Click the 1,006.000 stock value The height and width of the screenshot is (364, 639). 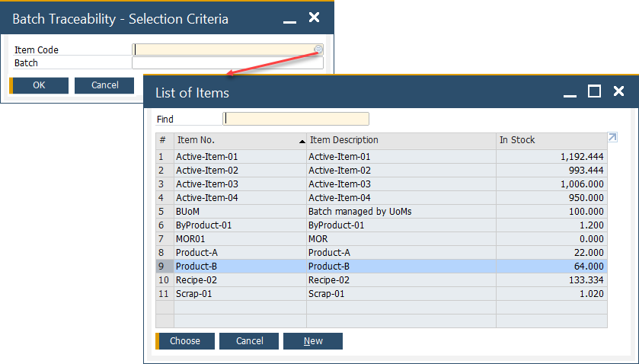[582, 184]
